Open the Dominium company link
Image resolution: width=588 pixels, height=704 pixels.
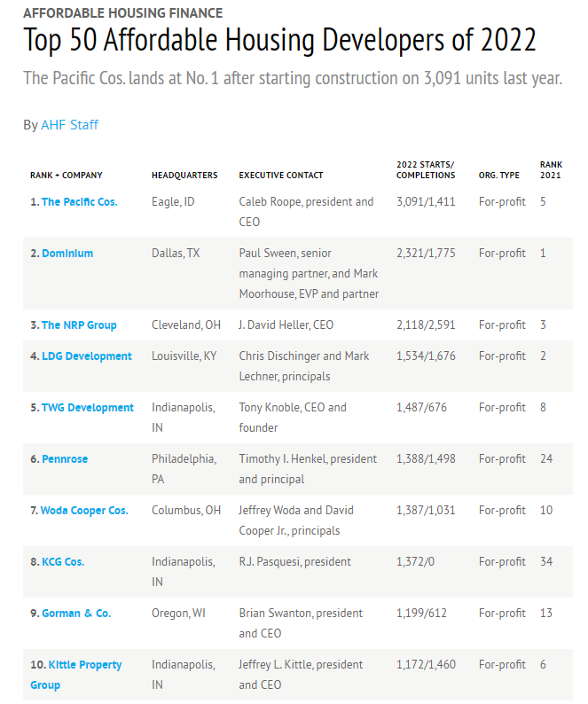coord(67,254)
